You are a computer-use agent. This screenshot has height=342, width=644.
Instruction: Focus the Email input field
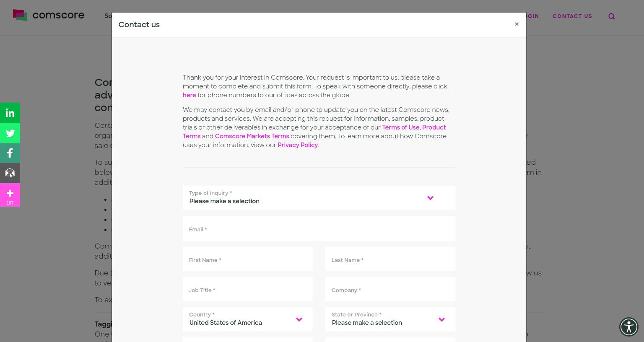tap(319, 229)
